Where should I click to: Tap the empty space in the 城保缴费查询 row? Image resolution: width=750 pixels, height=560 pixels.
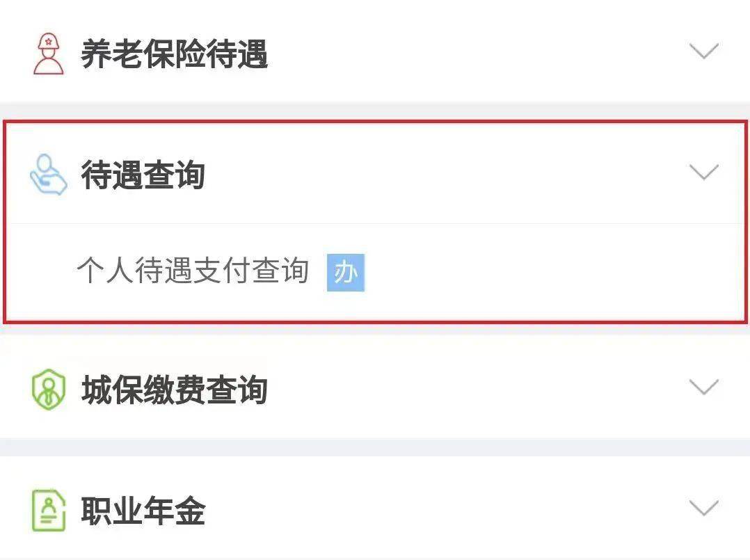coord(479,389)
